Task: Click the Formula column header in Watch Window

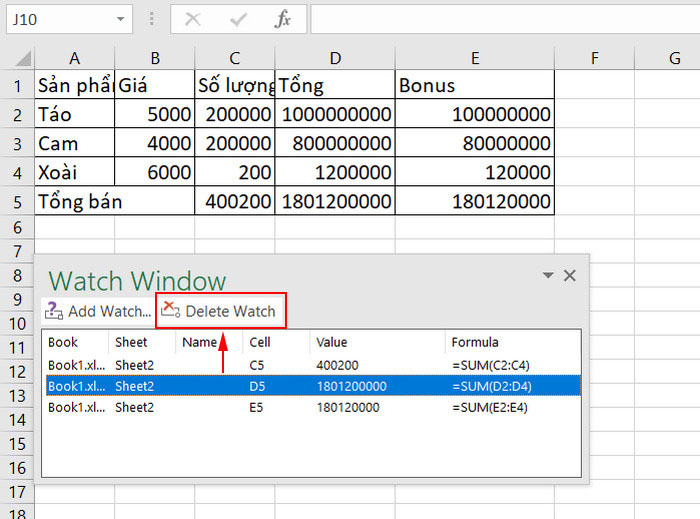Action: pyautogui.click(x=512, y=342)
